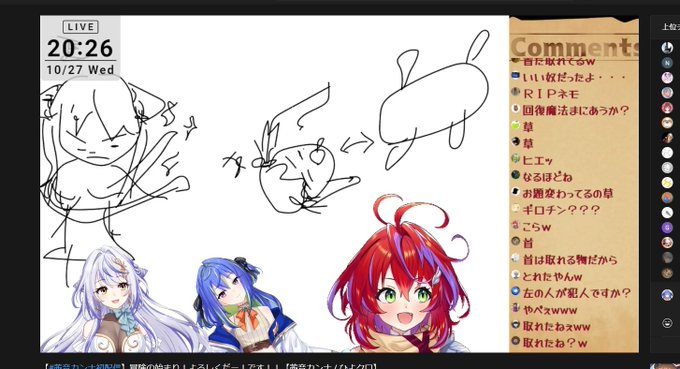Click the avatar next to ギロチン??? comment
Image resolution: width=680 pixels, height=369 pixels.
515,209
